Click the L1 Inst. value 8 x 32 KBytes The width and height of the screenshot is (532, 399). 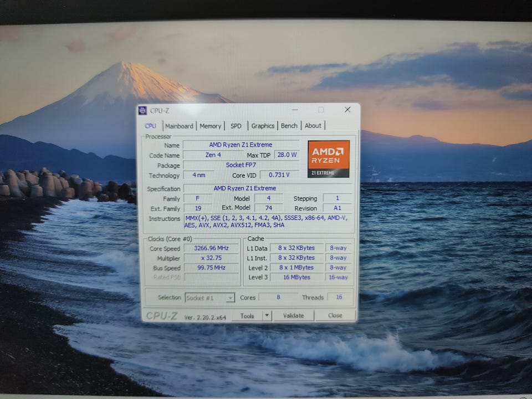[296, 258]
